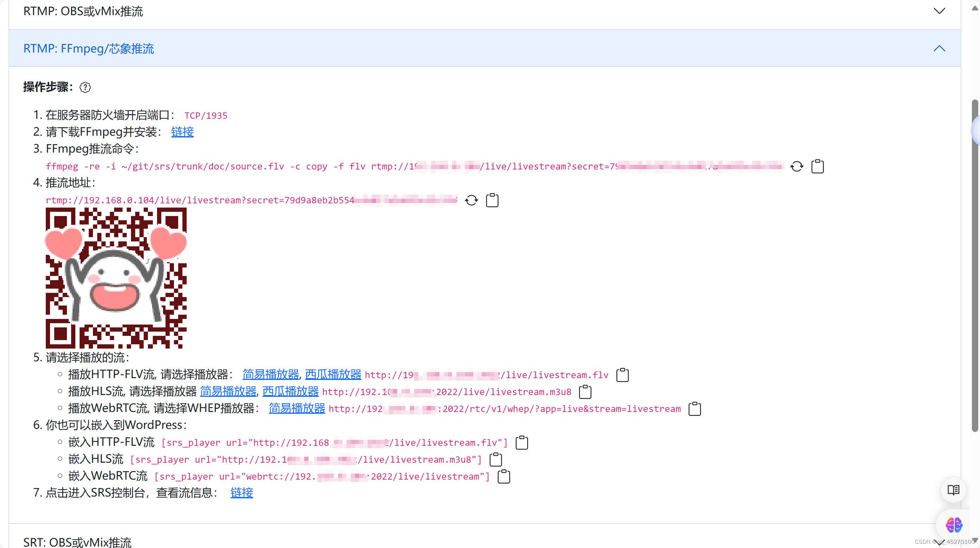
Task: Copy the 嵌入HTTP-FLV流 srs_player shortcode
Action: click(x=522, y=443)
